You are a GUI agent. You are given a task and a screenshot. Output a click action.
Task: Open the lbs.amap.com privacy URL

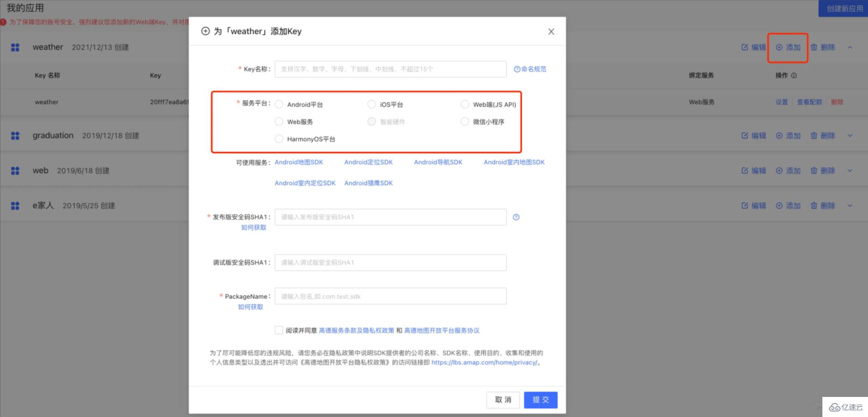pyautogui.click(x=484, y=362)
